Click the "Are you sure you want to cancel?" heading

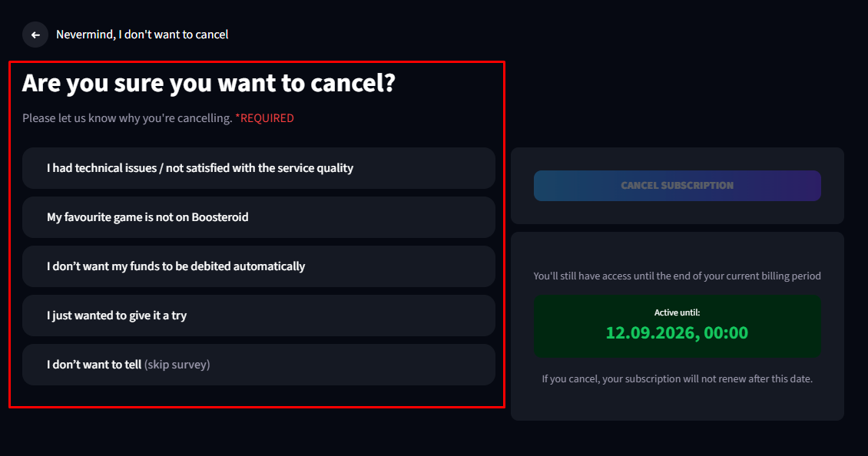(209, 84)
